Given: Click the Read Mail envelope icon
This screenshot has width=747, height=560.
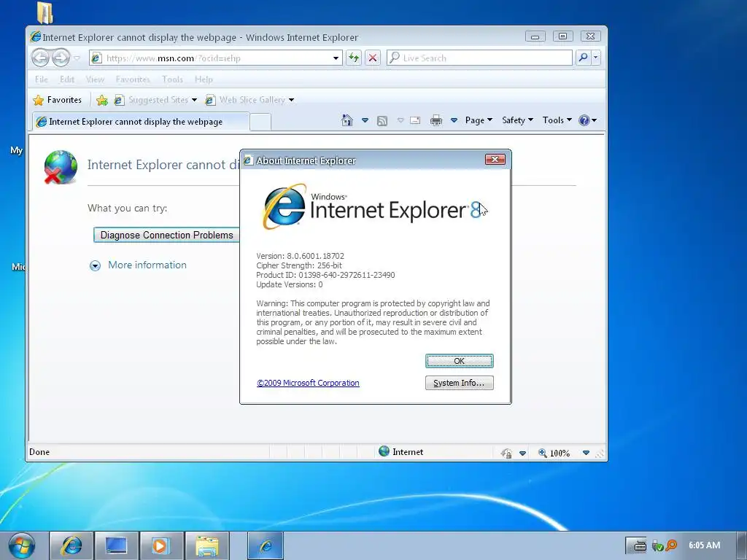Looking at the screenshot, I should (x=415, y=120).
